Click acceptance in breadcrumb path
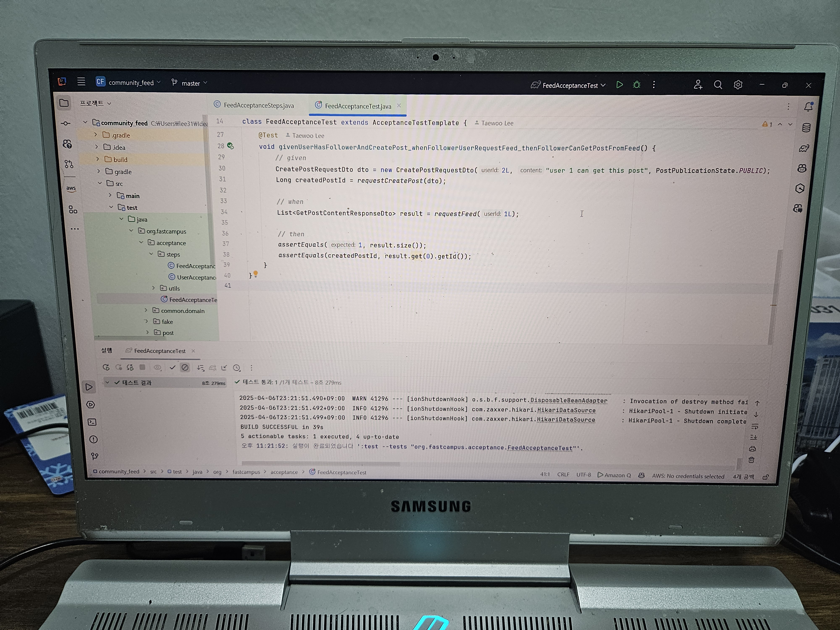Screen dimensions: 840x630 point(284,472)
